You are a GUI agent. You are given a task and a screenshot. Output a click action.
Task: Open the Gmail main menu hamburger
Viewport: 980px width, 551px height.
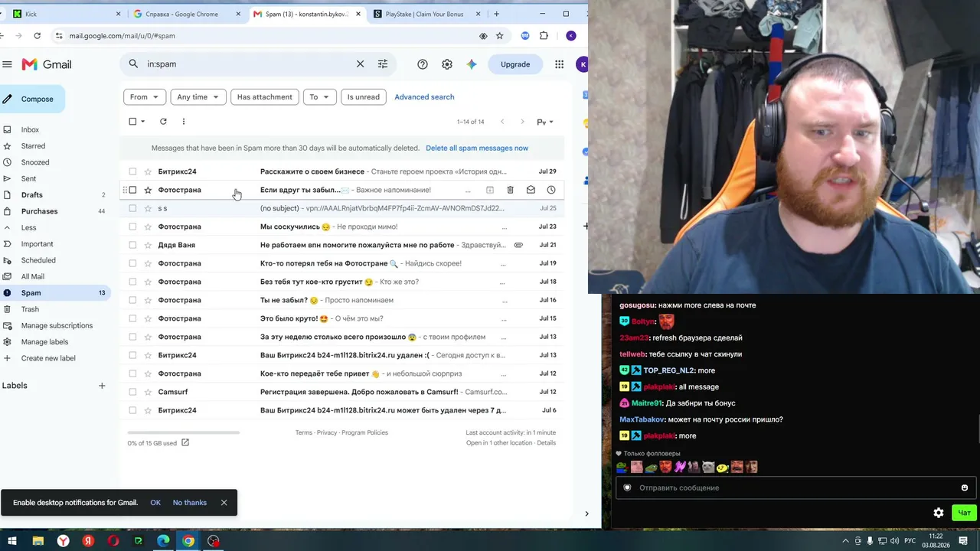[7, 64]
